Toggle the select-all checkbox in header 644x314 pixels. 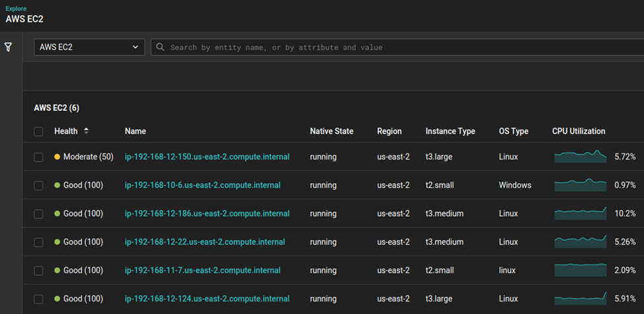click(x=38, y=132)
